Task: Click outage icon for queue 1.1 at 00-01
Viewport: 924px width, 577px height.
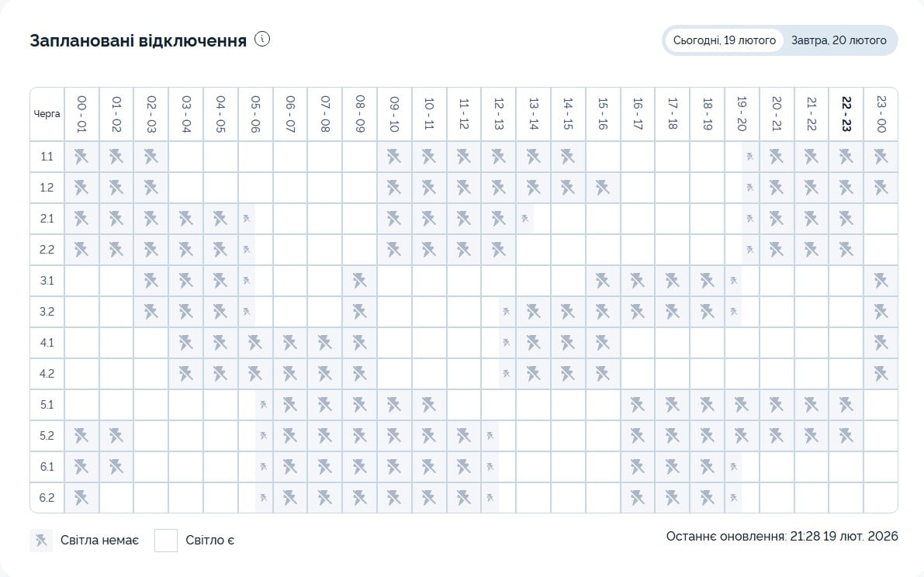Action: pos(81,157)
